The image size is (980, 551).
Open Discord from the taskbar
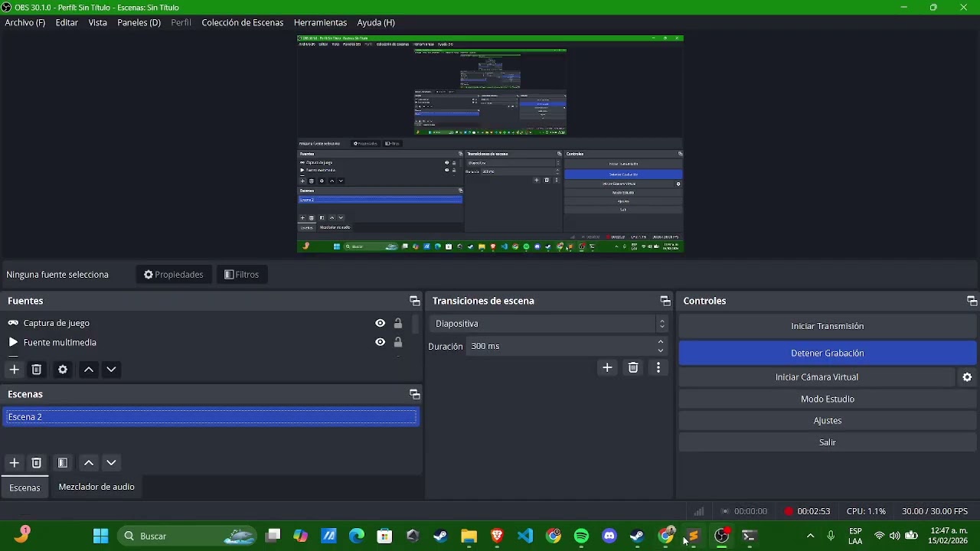[609, 536]
